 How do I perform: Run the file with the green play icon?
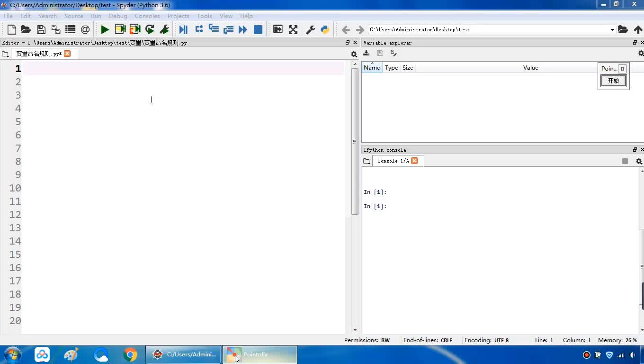click(105, 29)
